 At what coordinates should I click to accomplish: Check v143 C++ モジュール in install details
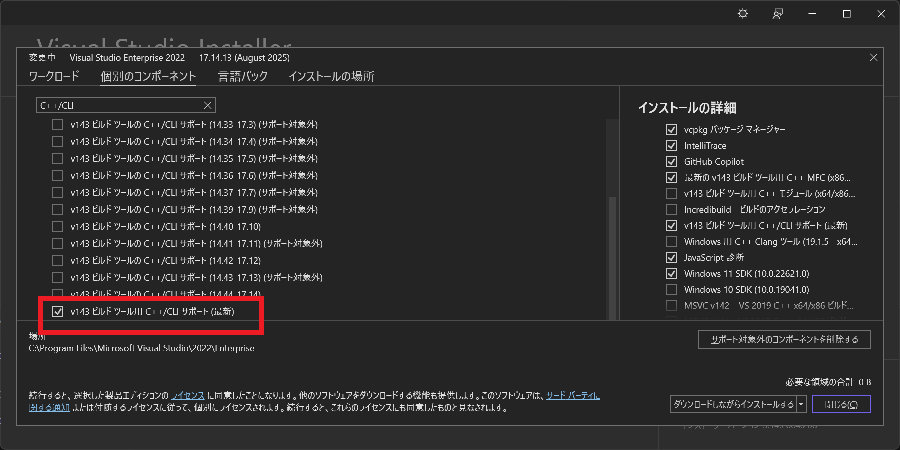671,193
